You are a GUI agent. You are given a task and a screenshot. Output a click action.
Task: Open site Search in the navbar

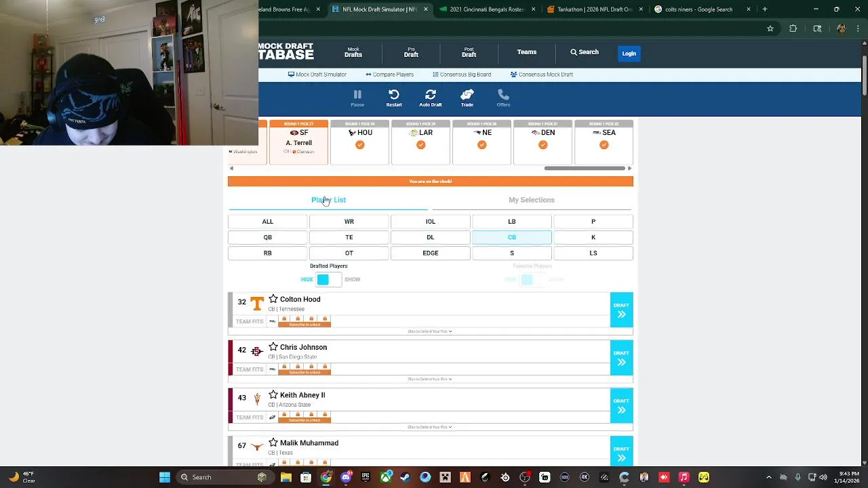click(x=585, y=52)
